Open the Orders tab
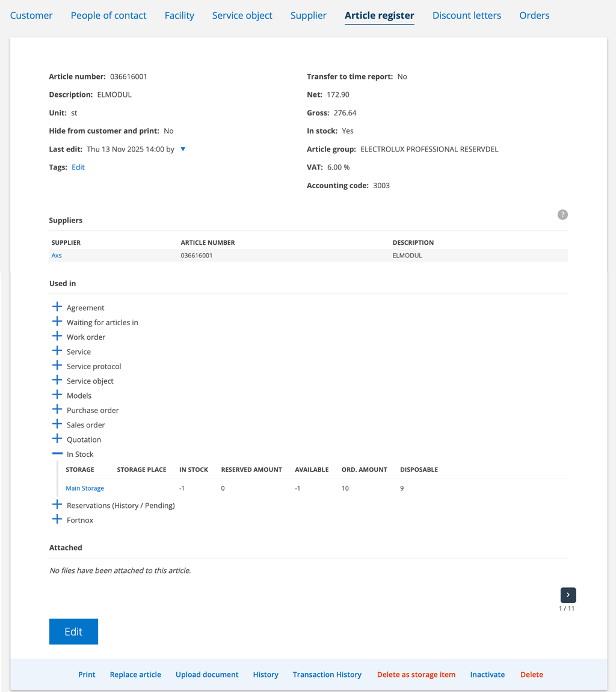The height and width of the screenshot is (692, 616). pos(534,16)
